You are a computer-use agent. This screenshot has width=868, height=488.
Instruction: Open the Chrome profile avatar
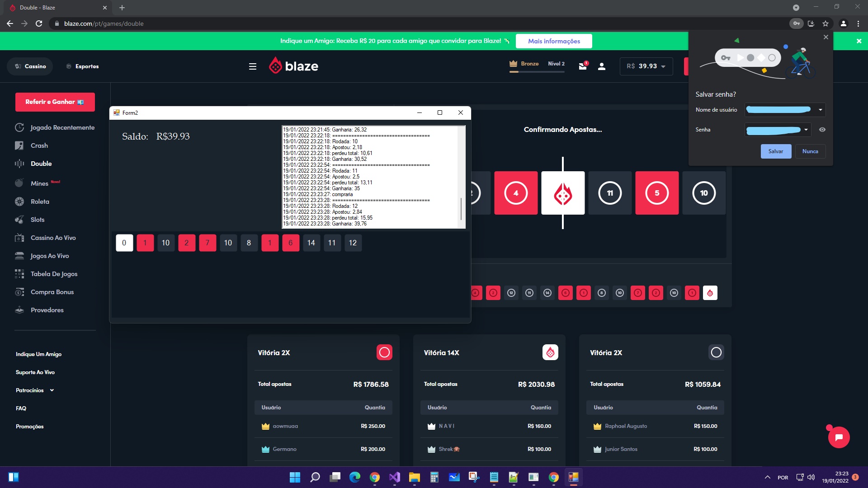[844, 23]
